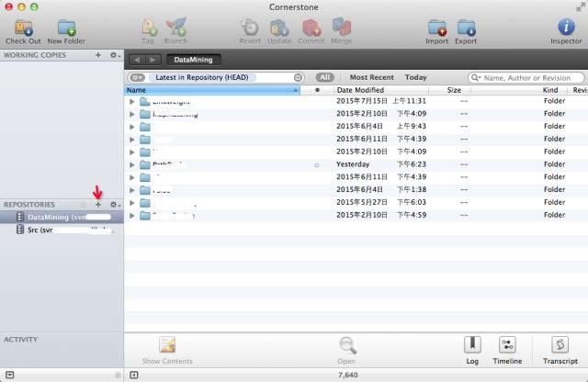Toggle the All filter pill
Screen dimensions: 588x382
(324, 77)
